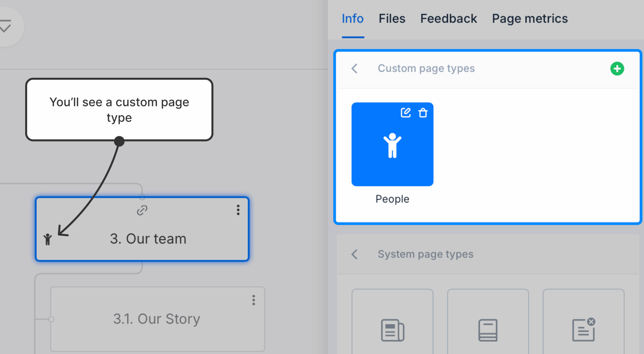
Task: Collapse Custom page types with back chevron
Action: 355,68
